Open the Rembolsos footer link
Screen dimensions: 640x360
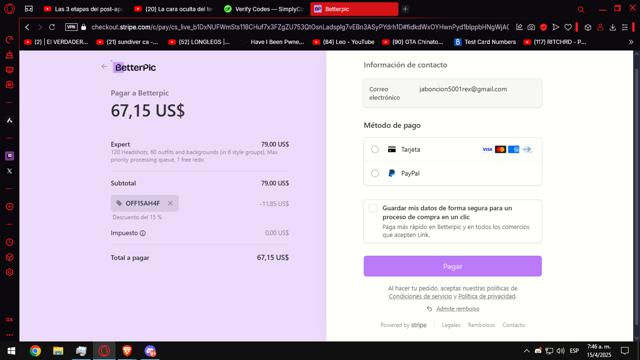point(481,325)
